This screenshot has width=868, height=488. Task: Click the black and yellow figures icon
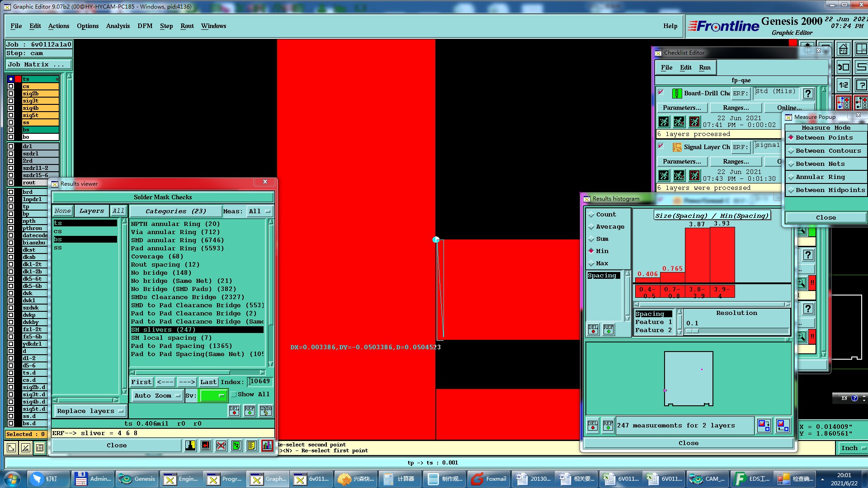190,446
